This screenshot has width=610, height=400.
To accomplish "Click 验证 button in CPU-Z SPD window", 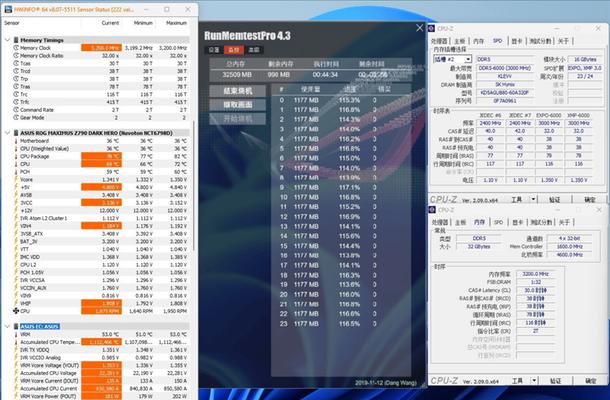I will tap(554, 199).
